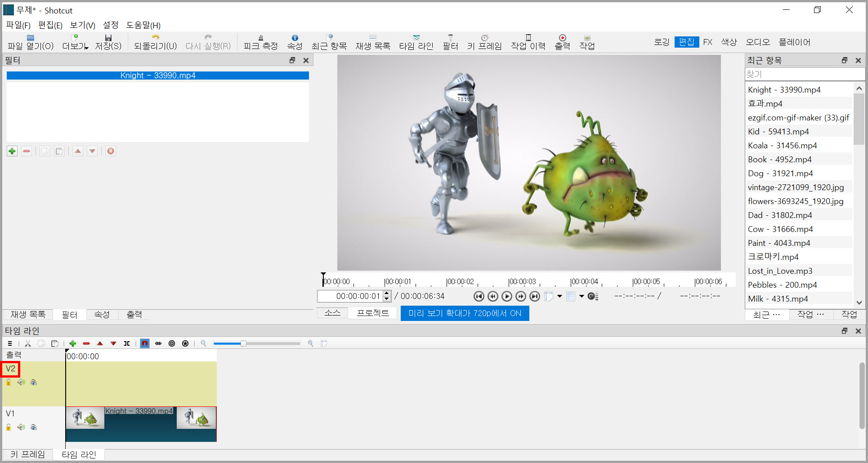Open the 편집(E) menu
Viewport: 868px width, 463px height.
tap(50, 25)
